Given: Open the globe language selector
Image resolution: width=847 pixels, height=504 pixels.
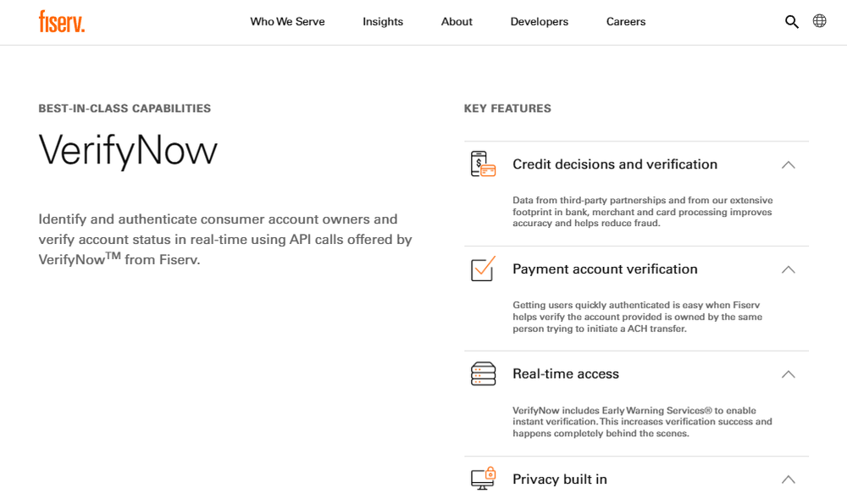Looking at the screenshot, I should tap(819, 21).
